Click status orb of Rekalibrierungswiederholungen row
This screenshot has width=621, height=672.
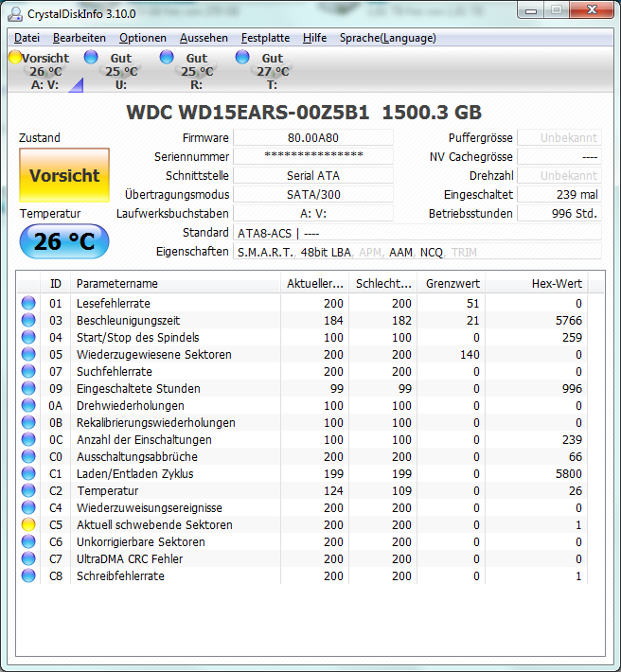click(x=28, y=422)
